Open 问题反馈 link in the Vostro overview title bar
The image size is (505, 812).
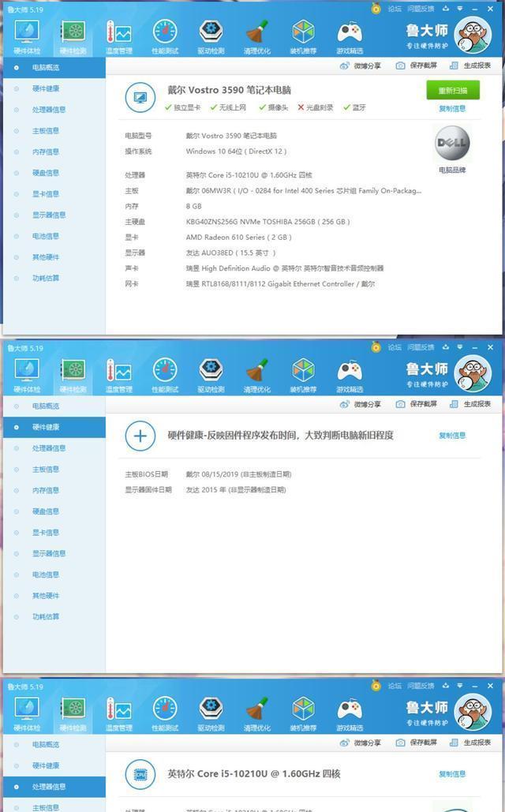click(x=421, y=8)
